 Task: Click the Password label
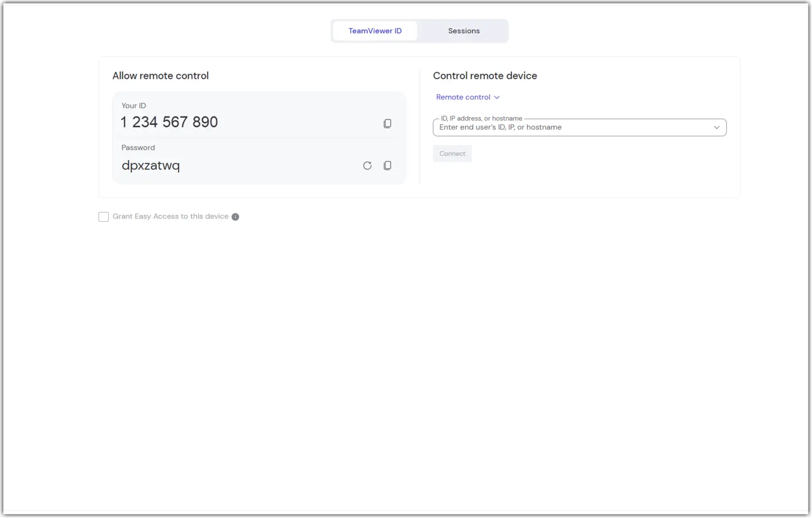click(x=138, y=148)
